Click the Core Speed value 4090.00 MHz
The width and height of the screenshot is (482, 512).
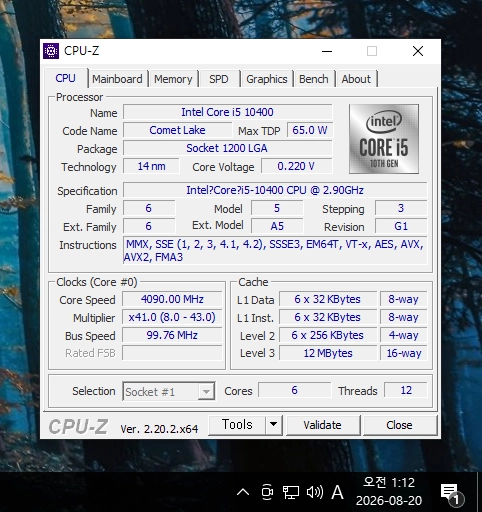(172, 299)
